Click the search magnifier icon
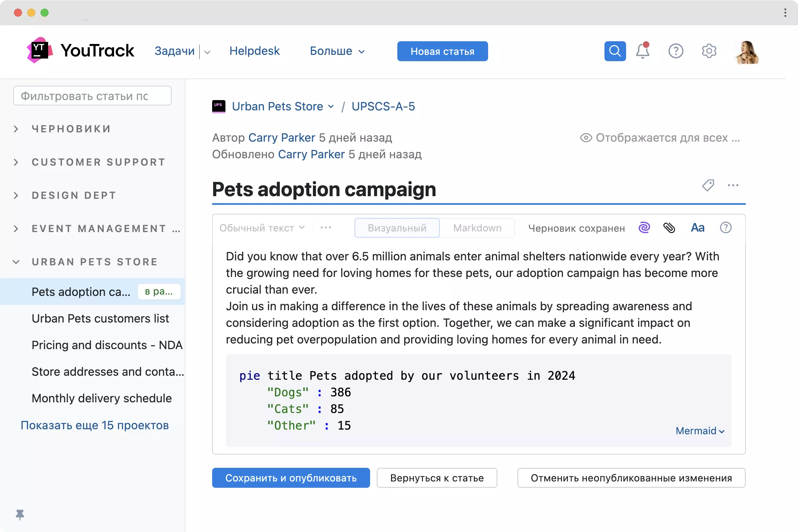The image size is (798, 532). coord(615,51)
